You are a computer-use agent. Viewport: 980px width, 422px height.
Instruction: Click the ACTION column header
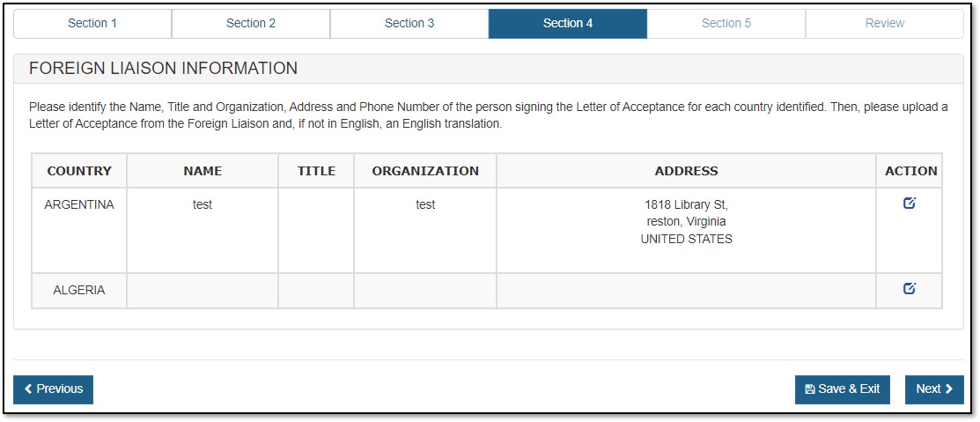pyautogui.click(x=910, y=171)
